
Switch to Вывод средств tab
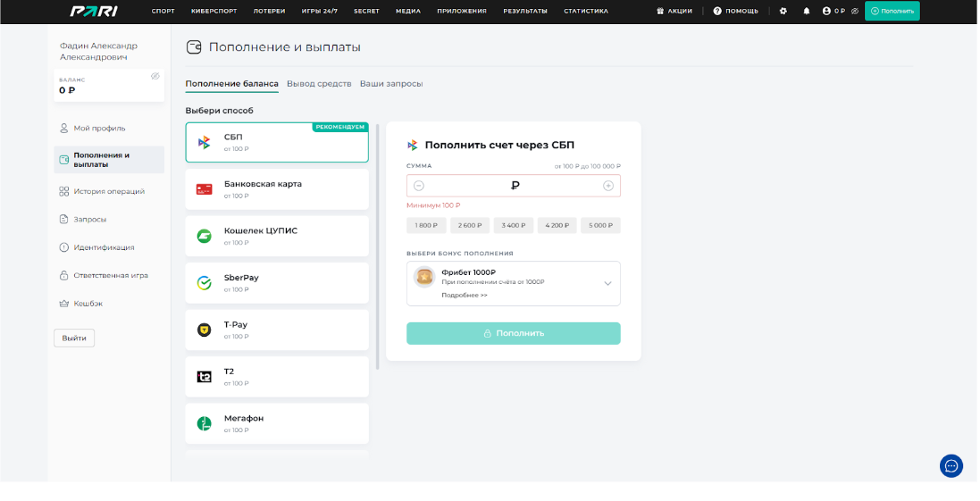pyautogui.click(x=319, y=84)
